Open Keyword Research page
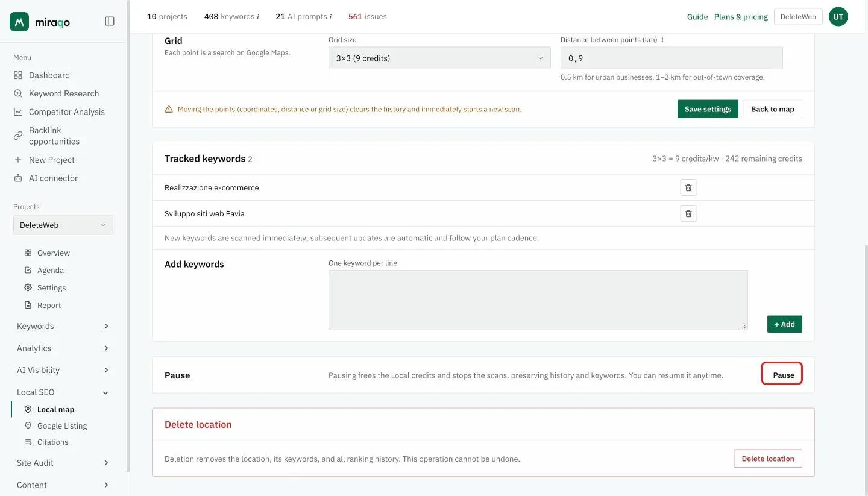The width and height of the screenshot is (868, 496). tap(64, 93)
